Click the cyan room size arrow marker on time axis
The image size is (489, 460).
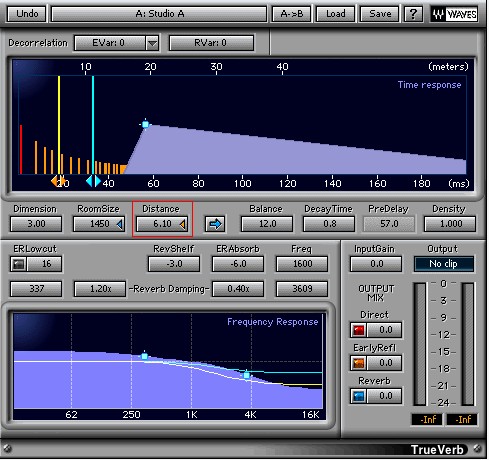93,181
